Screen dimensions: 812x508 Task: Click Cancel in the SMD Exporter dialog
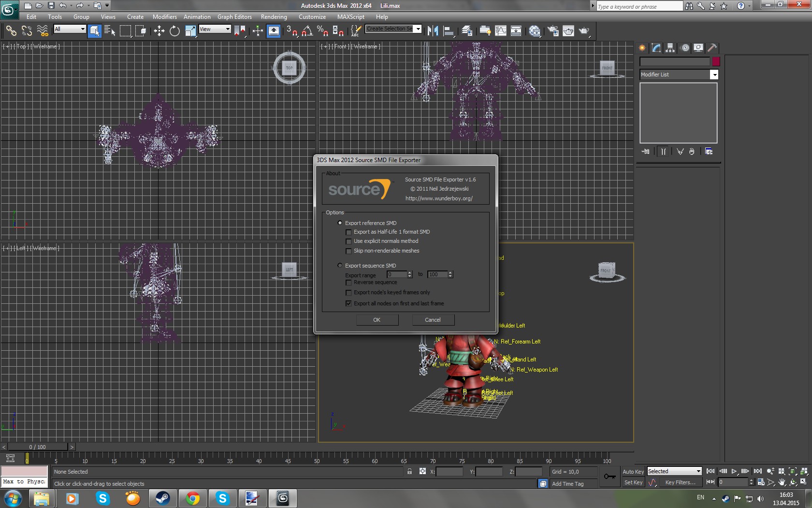pyautogui.click(x=433, y=320)
